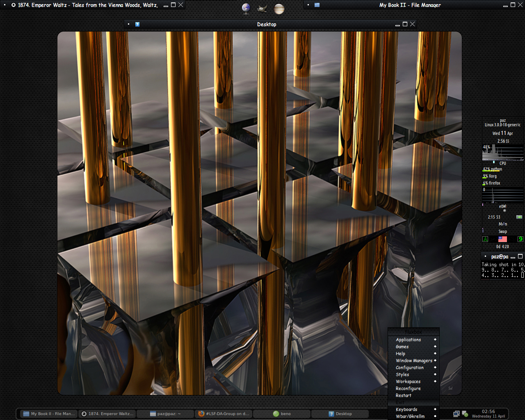Open Styles submenu in fluxbox menu
This screenshot has width=525, height=420.
pyautogui.click(x=413, y=374)
